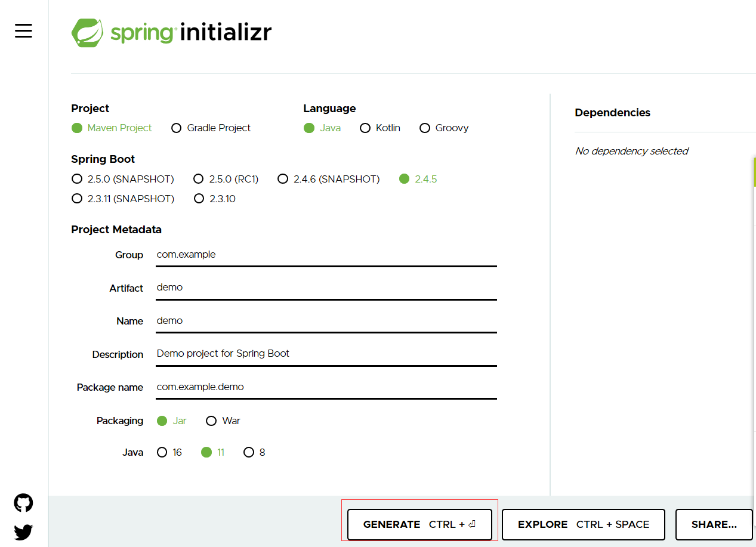Click the Language section heading
This screenshot has height=547, width=756.
(x=329, y=109)
